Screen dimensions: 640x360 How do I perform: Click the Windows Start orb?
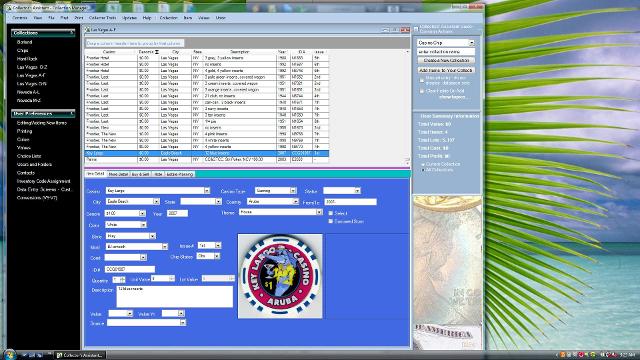pos(9,354)
